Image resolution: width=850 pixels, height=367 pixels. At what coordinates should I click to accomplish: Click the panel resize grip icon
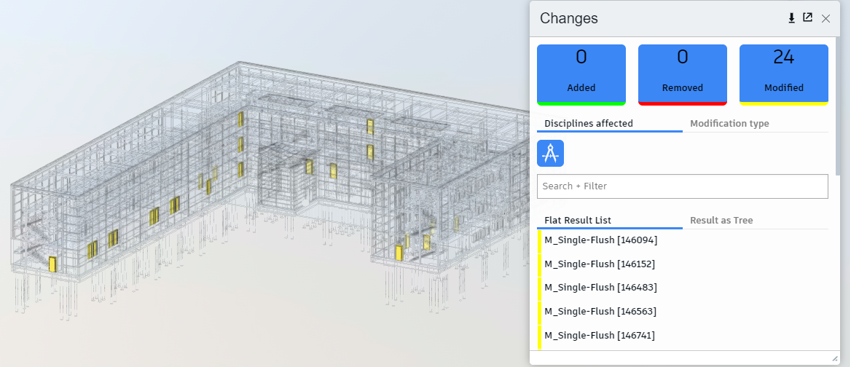click(834, 359)
